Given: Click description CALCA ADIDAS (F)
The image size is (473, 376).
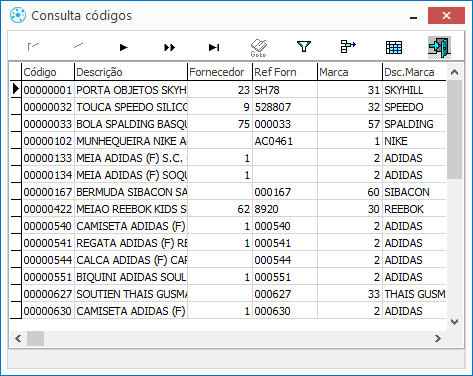Looking at the screenshot, I should 131,260.
